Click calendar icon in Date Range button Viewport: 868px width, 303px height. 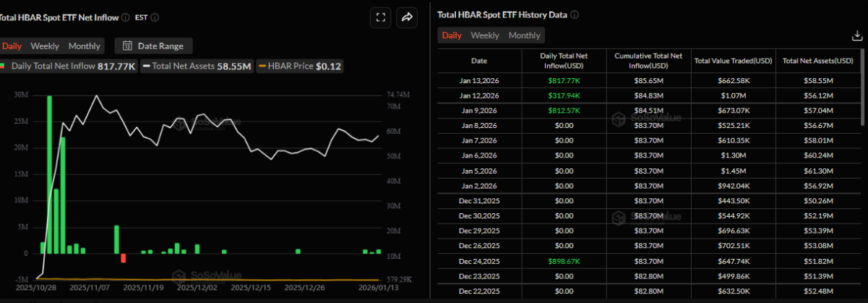click(x=127, y=46)
